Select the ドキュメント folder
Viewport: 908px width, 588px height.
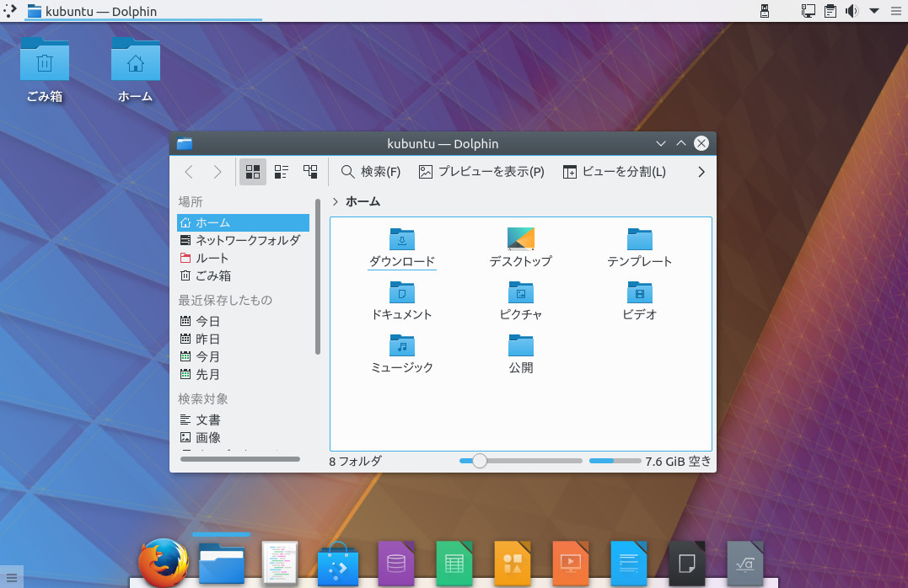pos(402,301)
